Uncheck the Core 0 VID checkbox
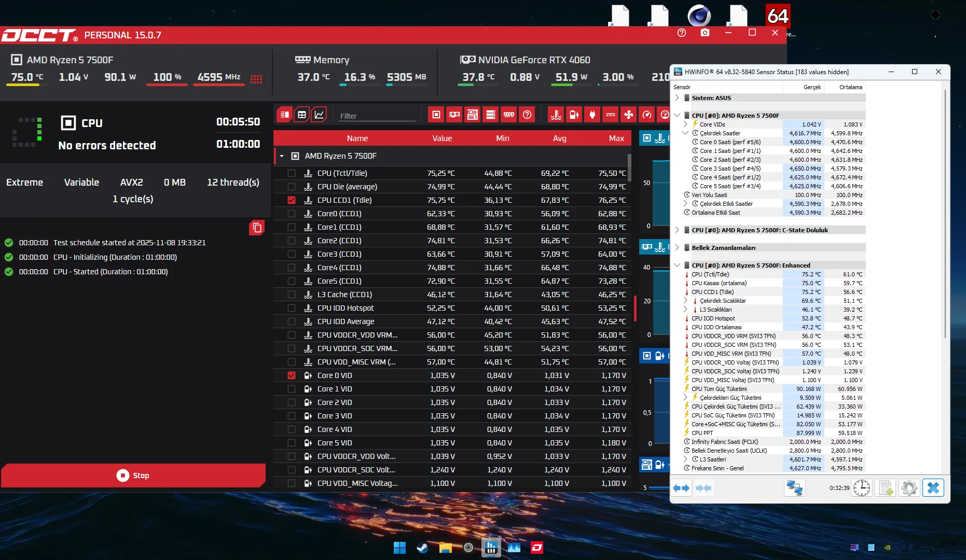 292,375
